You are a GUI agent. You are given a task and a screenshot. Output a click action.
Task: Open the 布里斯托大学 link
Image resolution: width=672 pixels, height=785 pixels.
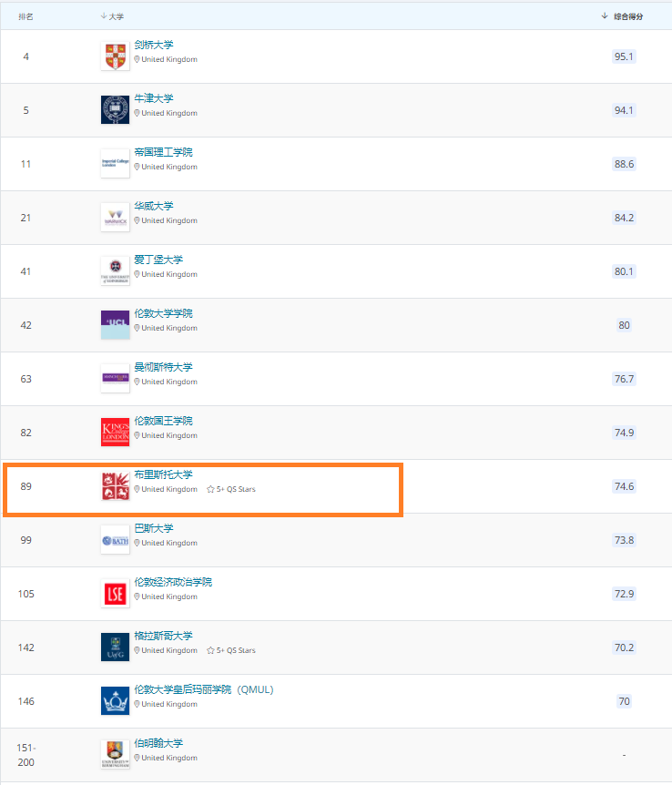click(163, 474)
